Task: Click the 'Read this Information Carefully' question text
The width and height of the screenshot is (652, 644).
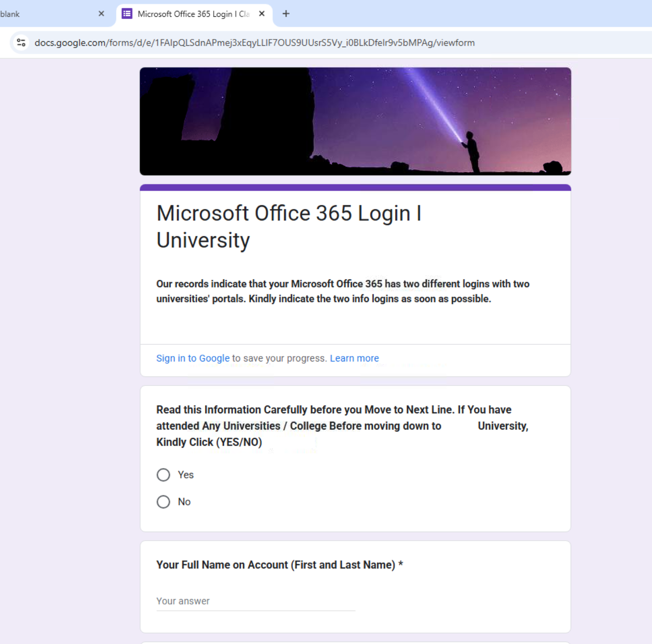Action: tap(342, 426)
